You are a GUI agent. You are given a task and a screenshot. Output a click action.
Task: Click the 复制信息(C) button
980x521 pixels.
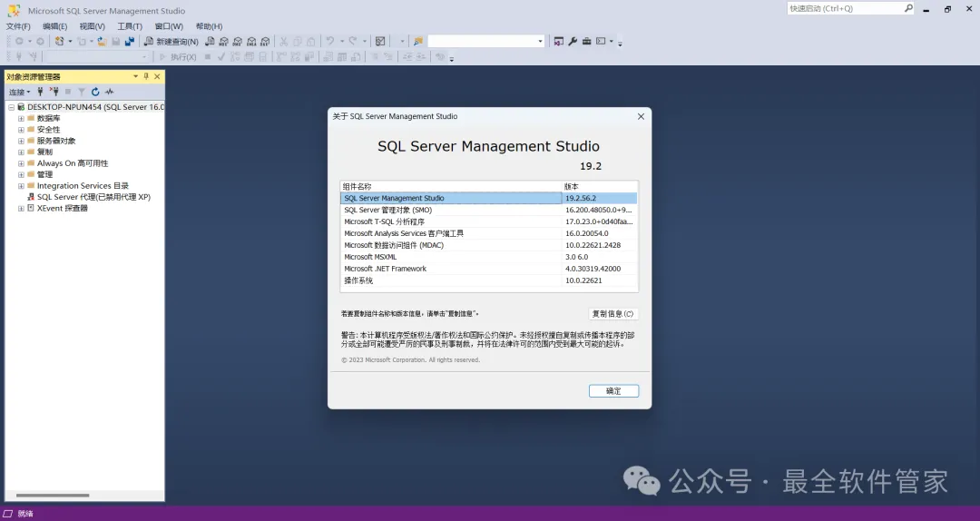pos(612,313)
